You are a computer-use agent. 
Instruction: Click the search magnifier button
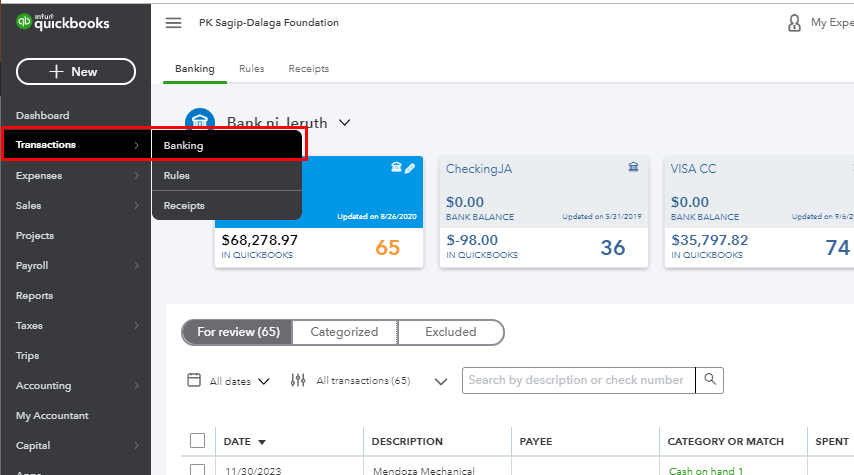pos(710,380)
